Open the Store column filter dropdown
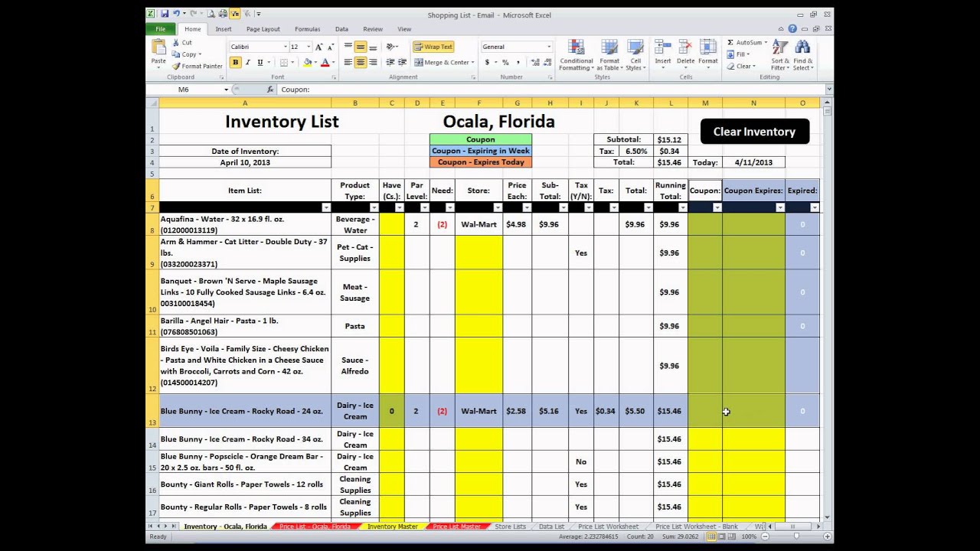The image size is (980, 551). pos(498,207)
